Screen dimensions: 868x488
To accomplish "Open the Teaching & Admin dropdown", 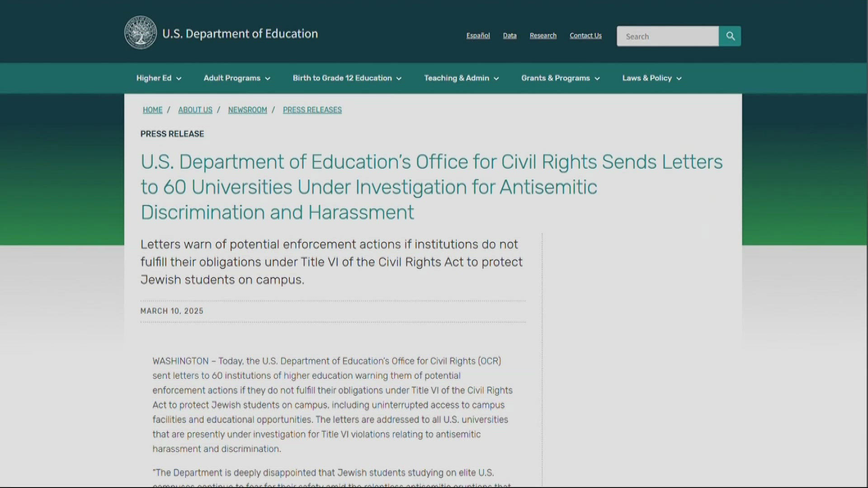I will point(461,78).
